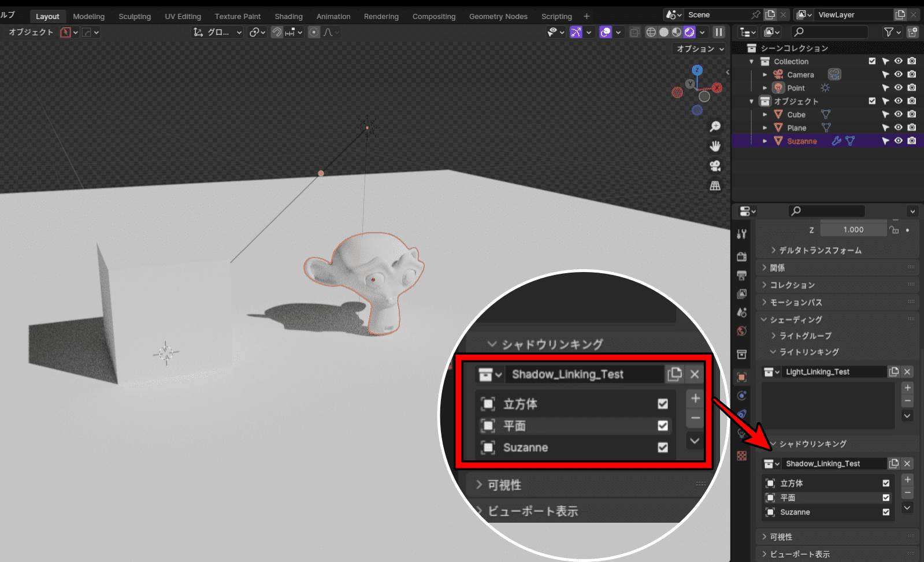This screenshot has height=562, width=924.
Task: Disable Plane in renders
Action: click(x=912, y=127)
